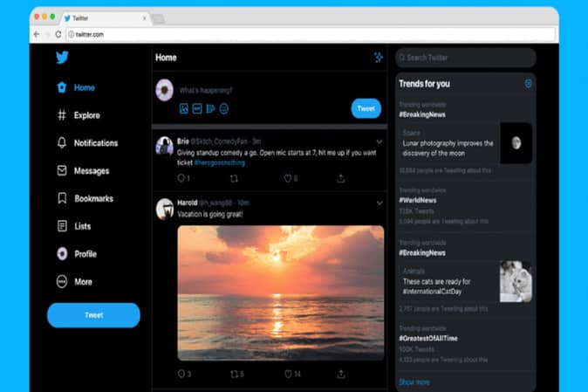Click the Search Twitter field
The image size is (588, 392).
pos(466,58)
